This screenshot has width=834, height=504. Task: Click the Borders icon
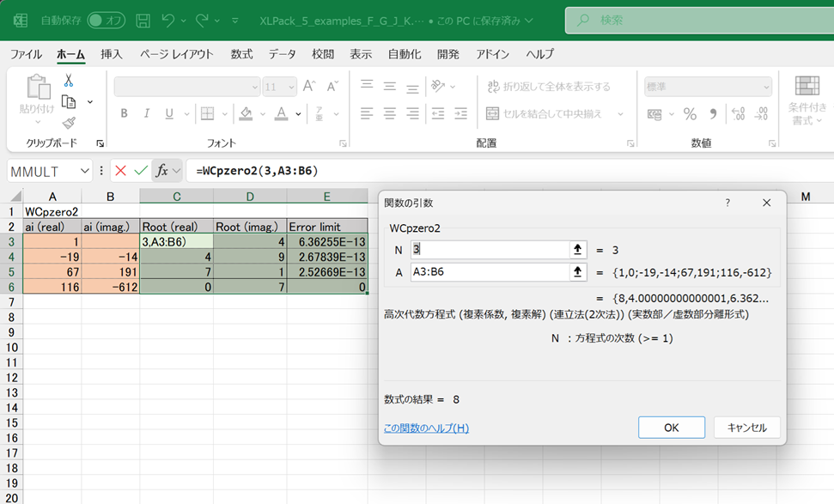[208, 113]
